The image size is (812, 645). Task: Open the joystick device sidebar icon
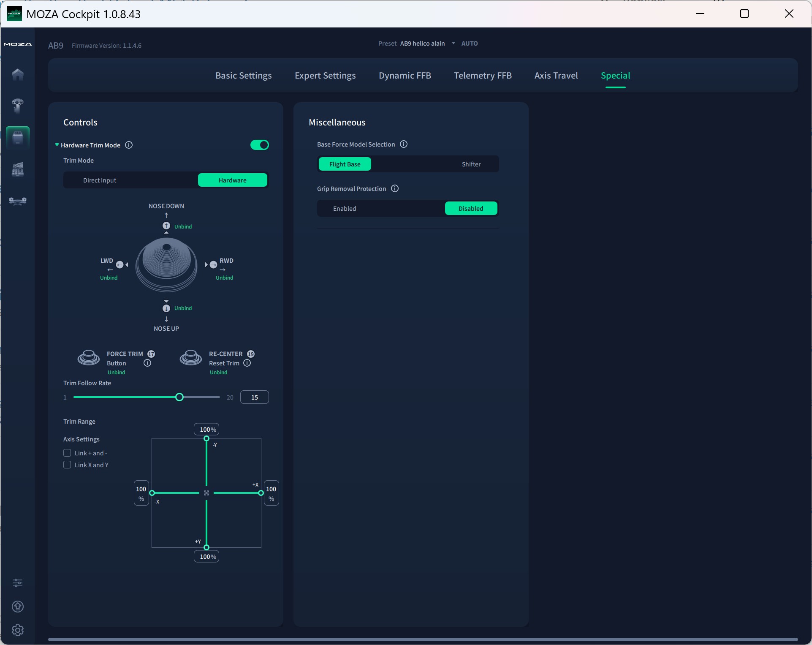(18, 106)
